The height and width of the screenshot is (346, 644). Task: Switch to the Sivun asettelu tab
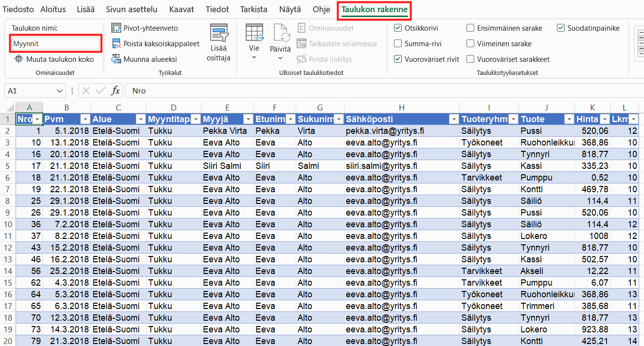point(132,9)
